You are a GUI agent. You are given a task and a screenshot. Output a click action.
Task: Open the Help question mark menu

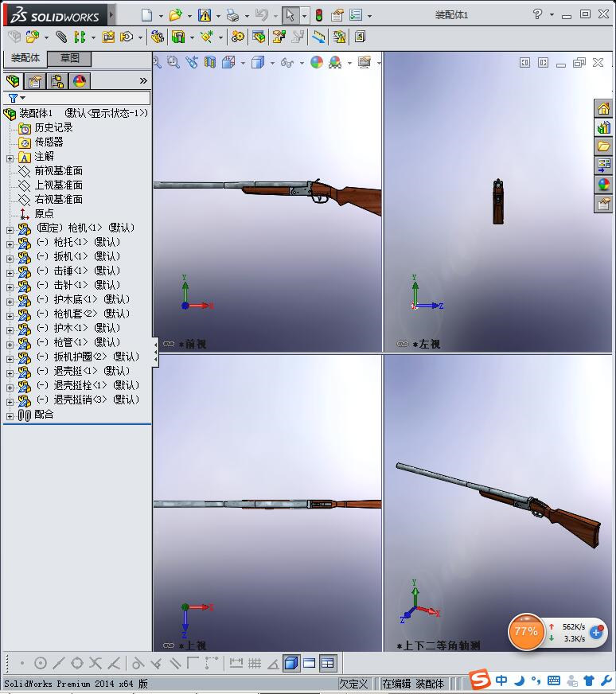[537, 14]
